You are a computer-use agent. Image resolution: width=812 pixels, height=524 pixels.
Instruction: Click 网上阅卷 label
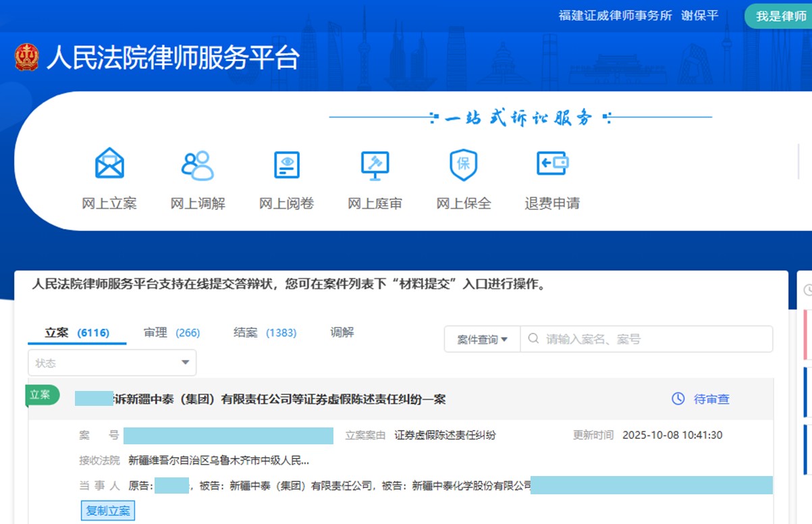(287, 203)
